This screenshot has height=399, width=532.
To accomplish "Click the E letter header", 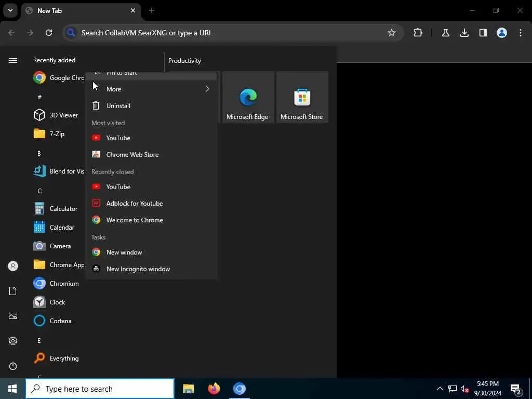I will [39, 340].
